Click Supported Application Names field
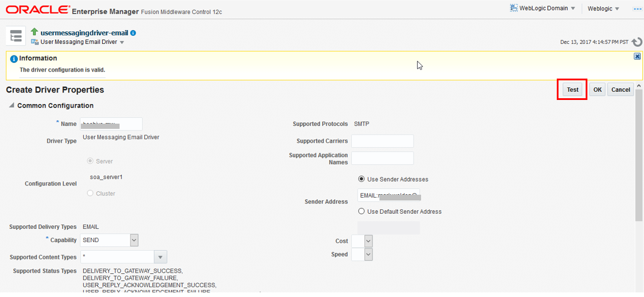The height and width of the screenshot is (297, 644). pyautogui.click(x=382, y=158)
